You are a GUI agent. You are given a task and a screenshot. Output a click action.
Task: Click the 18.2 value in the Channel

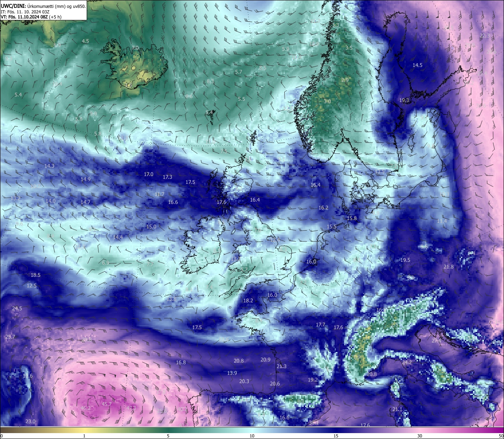[248, 300]
